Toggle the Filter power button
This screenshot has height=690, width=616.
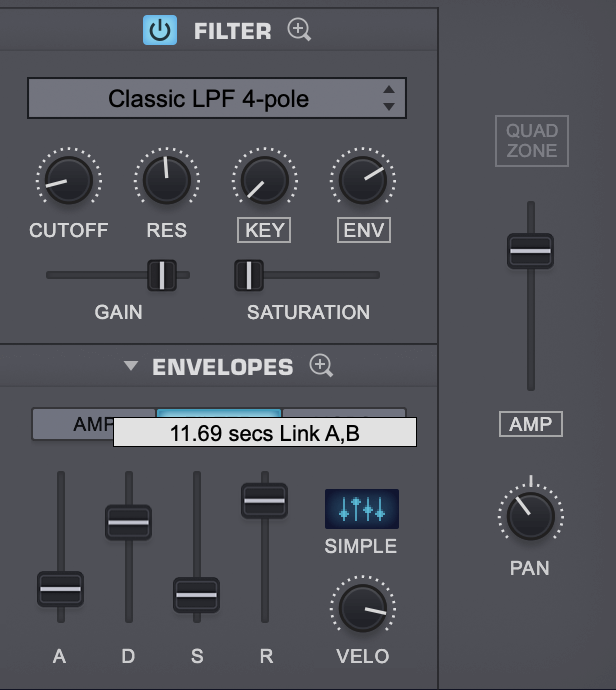point(160,30)
